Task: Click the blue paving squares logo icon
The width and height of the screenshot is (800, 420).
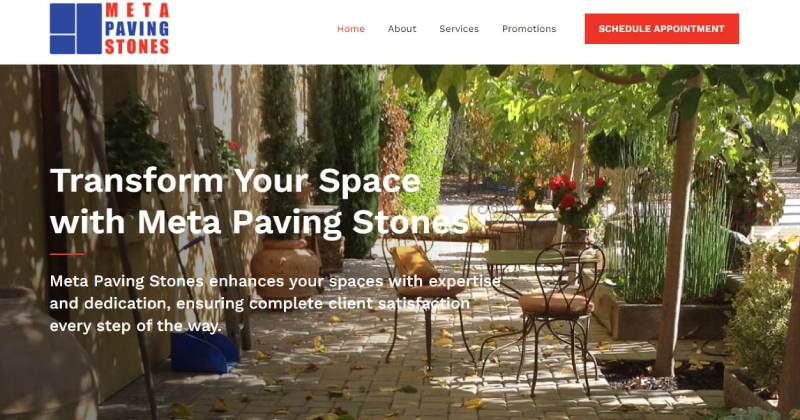Action: coord(76,29)
